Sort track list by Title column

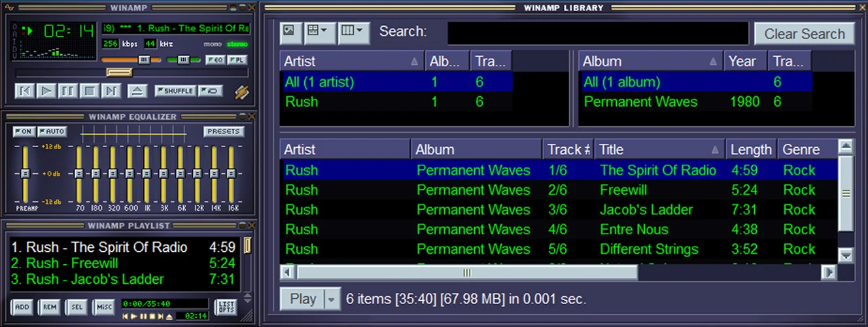pyautogui.click(x=660, y=150)
